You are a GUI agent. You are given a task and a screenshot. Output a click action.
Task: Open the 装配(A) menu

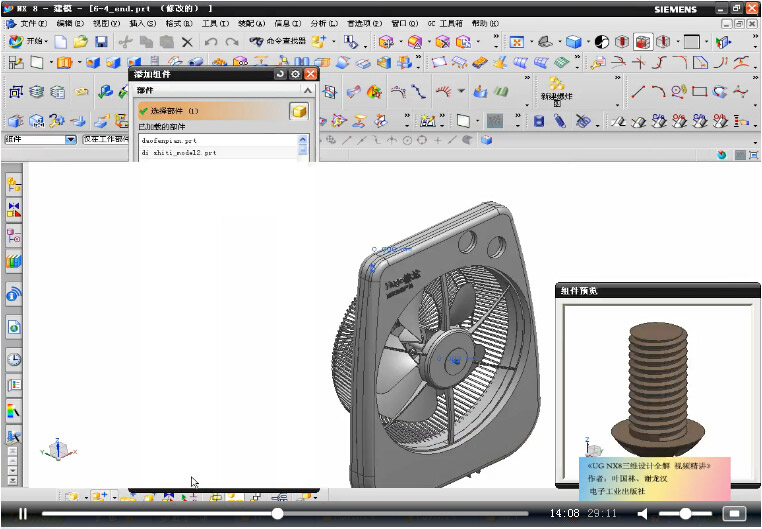[x=251, y=23]
